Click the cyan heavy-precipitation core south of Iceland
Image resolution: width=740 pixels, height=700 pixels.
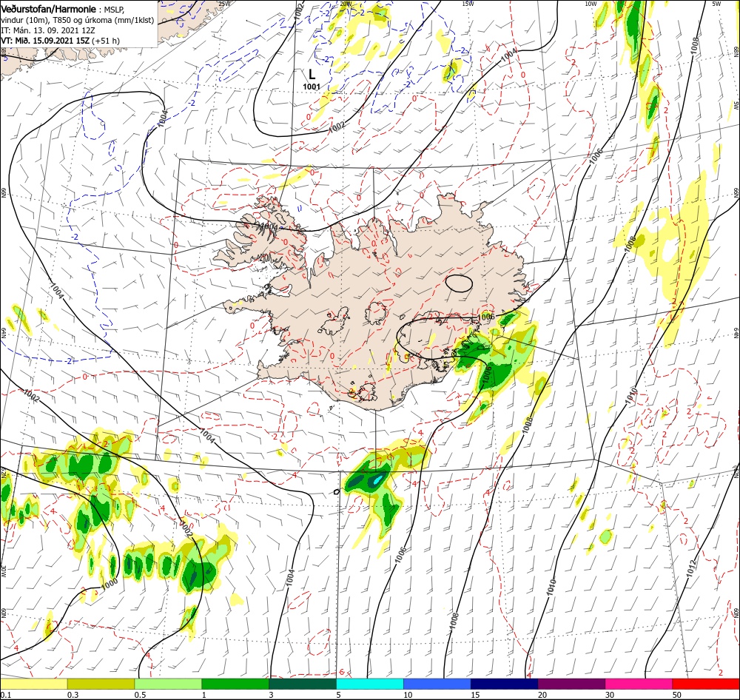pos(378,480)
